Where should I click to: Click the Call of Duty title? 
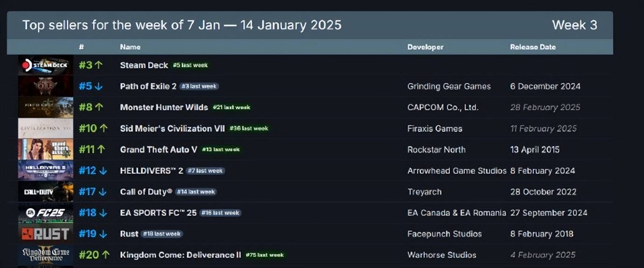click(146, 191)
